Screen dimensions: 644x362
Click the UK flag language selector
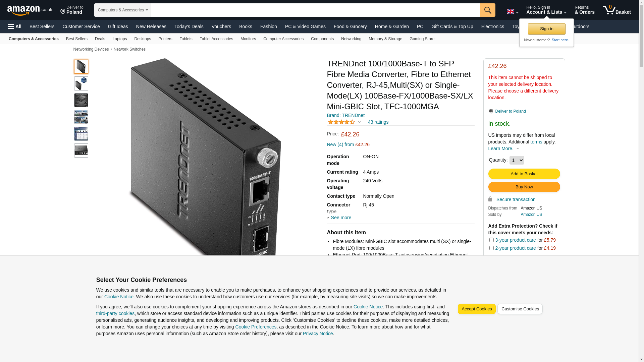(512, 11)
